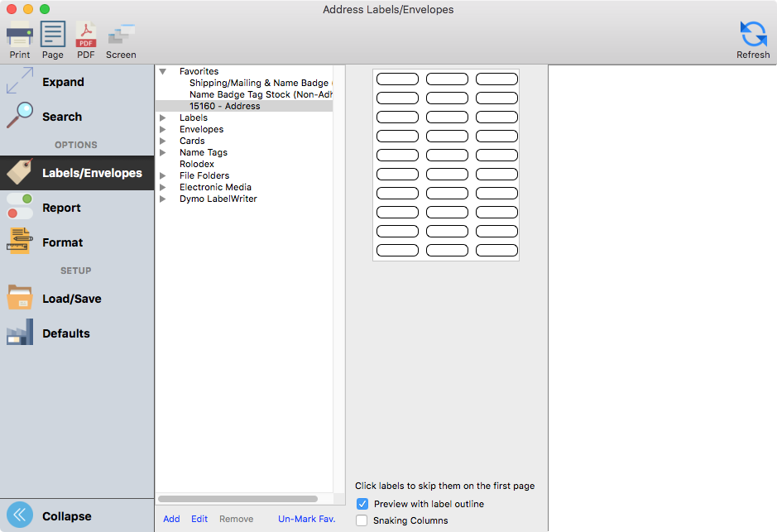Click the Add link
The height and width of the screenshot is (532, 777).
pos(171,519)
